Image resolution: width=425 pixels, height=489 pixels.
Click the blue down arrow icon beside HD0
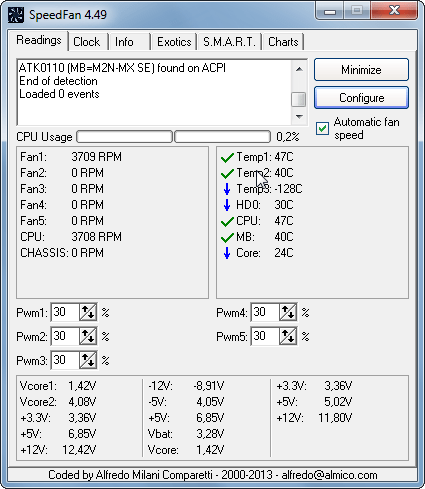[x=227, y=205]
